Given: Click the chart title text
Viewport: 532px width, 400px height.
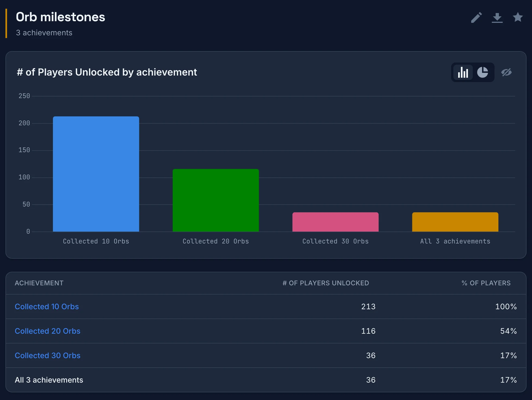Looking at the screenshot, I should click(107, 72).
